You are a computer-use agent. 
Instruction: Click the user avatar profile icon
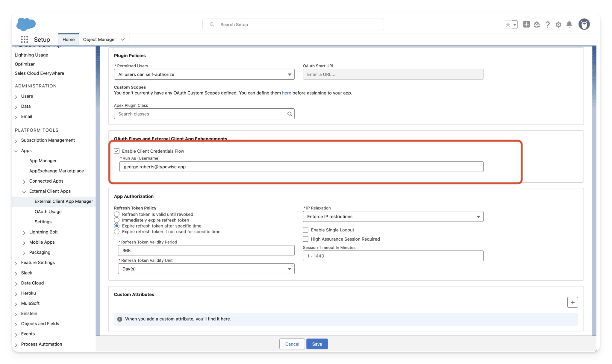[584, 24]
